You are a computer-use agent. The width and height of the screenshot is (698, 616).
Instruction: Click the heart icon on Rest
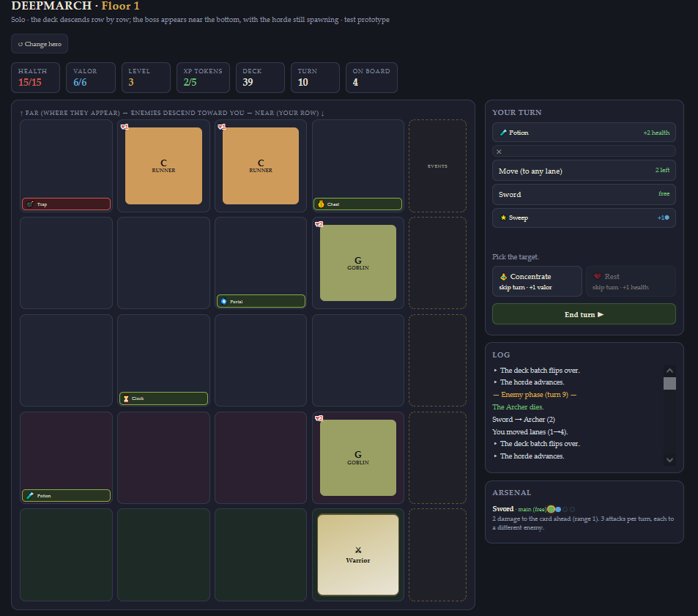[598, 276]
